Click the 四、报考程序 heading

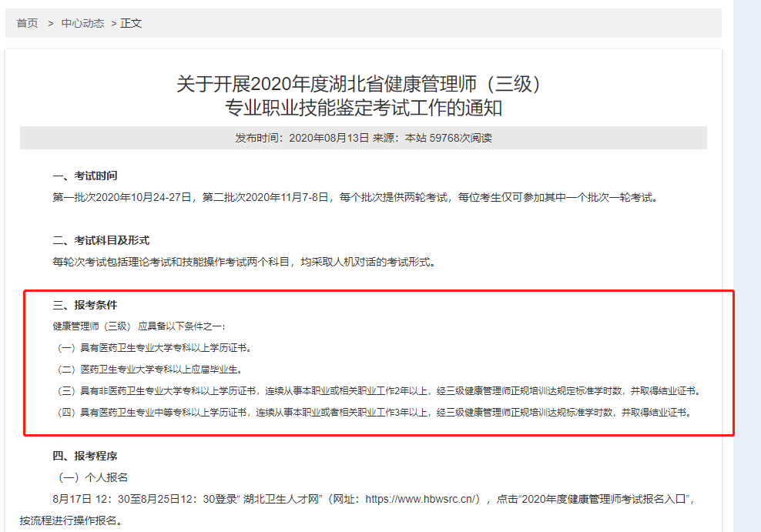(x=85, y=456)
